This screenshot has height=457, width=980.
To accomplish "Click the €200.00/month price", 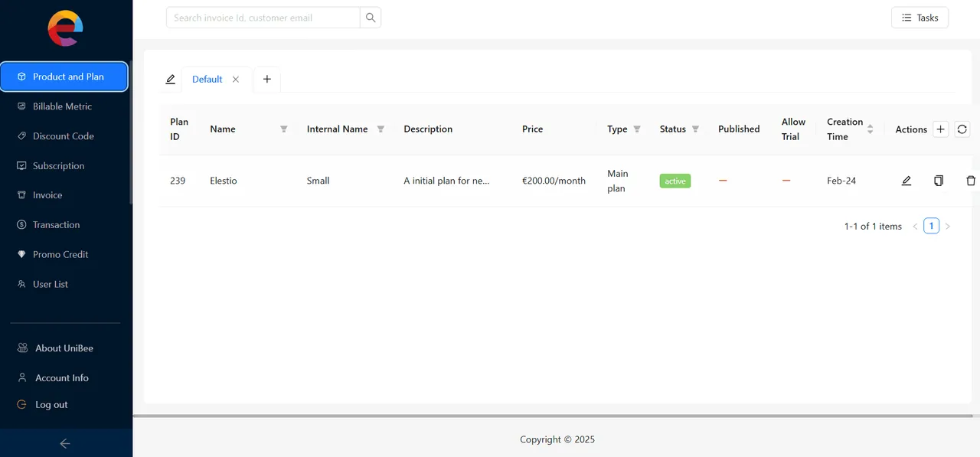I will (554, 181).
